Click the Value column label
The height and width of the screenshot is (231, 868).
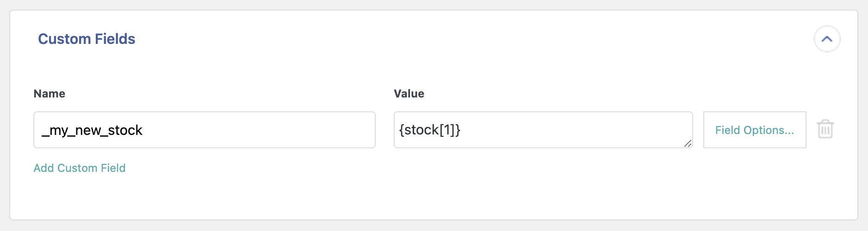point(409,94)
